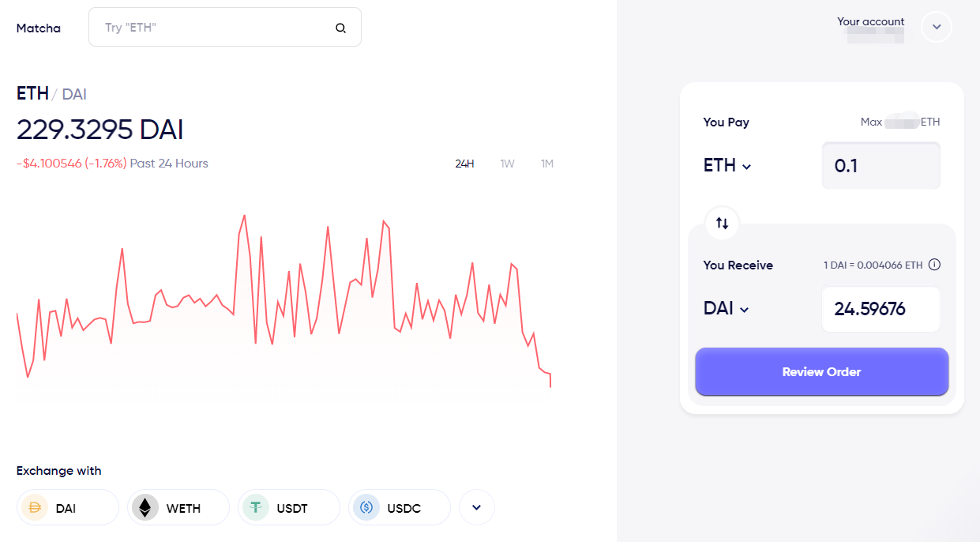This screenshot has width=980, height=542.
Task: Click the search magnifier icon
Action: (x=340, y=28)
